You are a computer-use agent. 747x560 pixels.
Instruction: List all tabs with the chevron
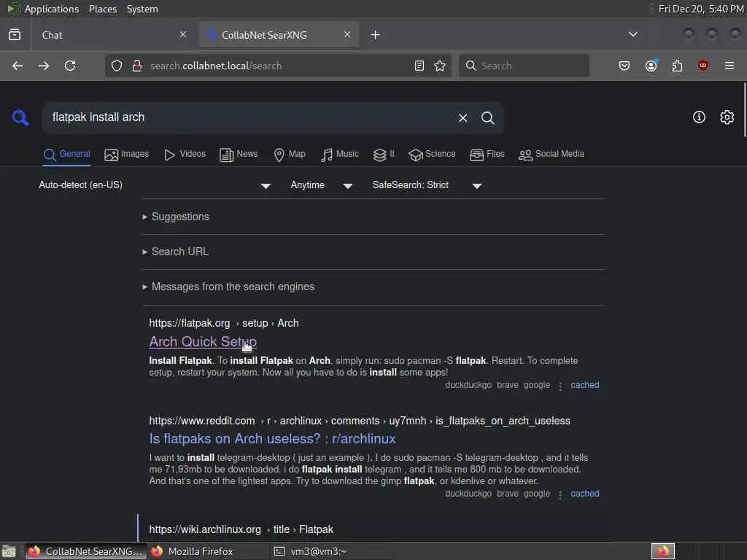(x=633, y=34)
